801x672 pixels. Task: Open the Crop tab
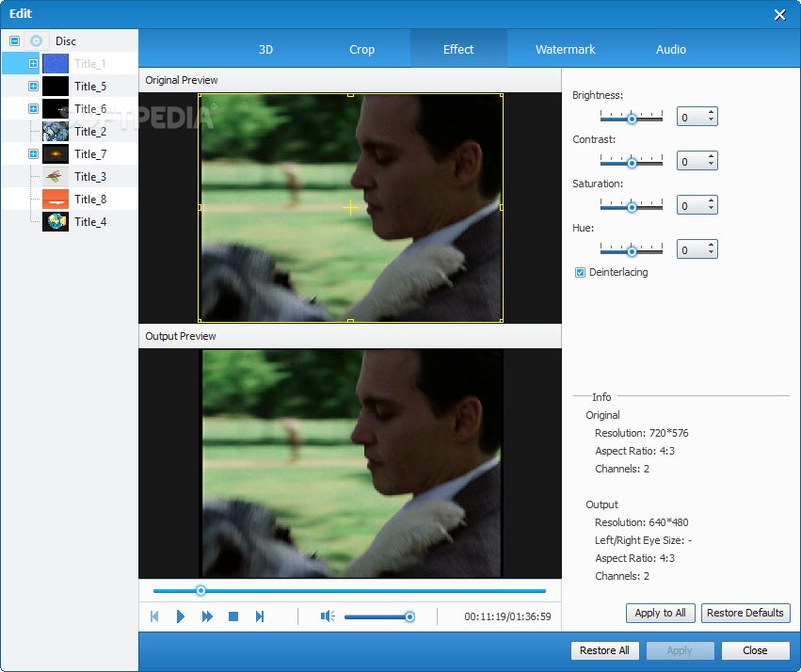click(x=361, y=50)
